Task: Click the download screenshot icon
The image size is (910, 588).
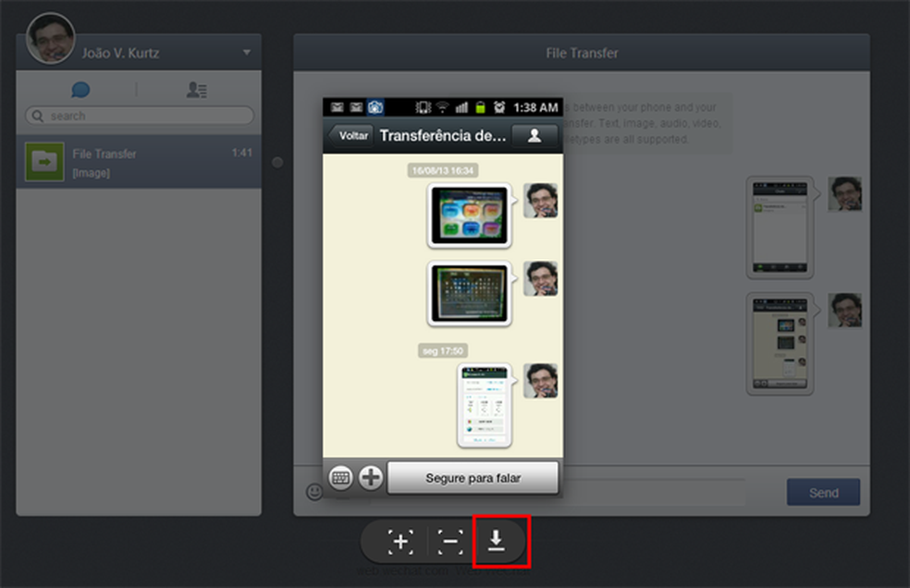Action: click(498, 541)
